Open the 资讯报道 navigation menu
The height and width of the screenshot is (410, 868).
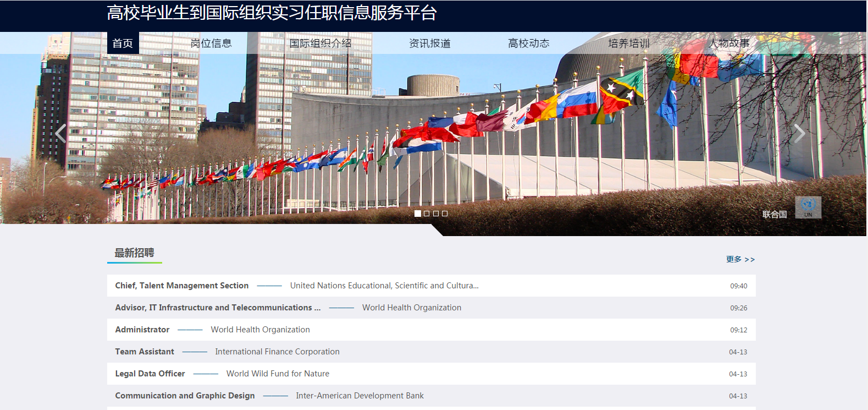pos(430,43)
